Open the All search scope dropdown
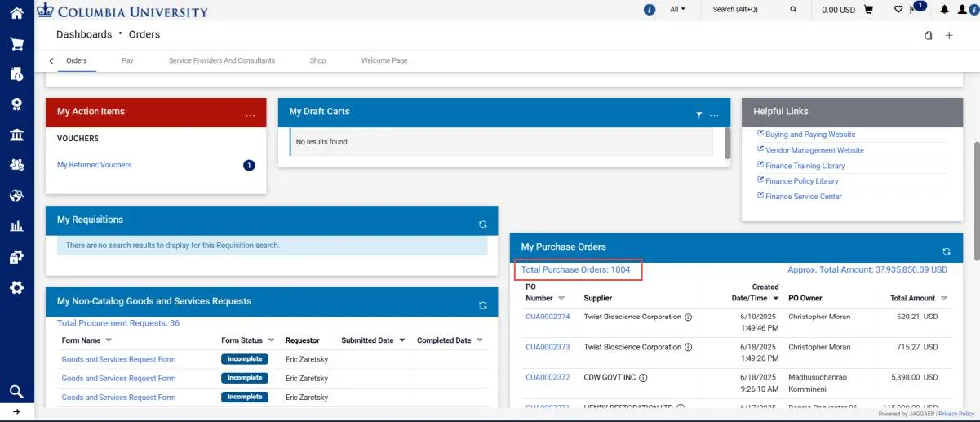Screen dimensions: 980x422 [677, 10]
